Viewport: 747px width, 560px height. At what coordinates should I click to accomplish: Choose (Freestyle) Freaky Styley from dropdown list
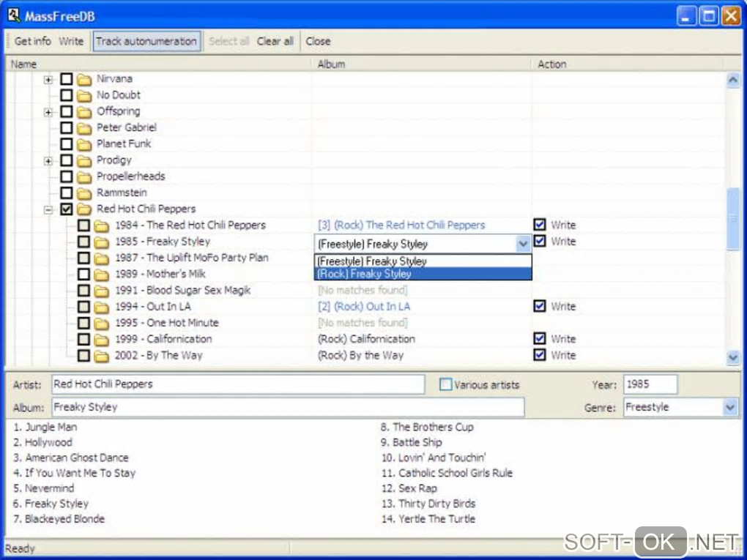(x=423, y=261)
